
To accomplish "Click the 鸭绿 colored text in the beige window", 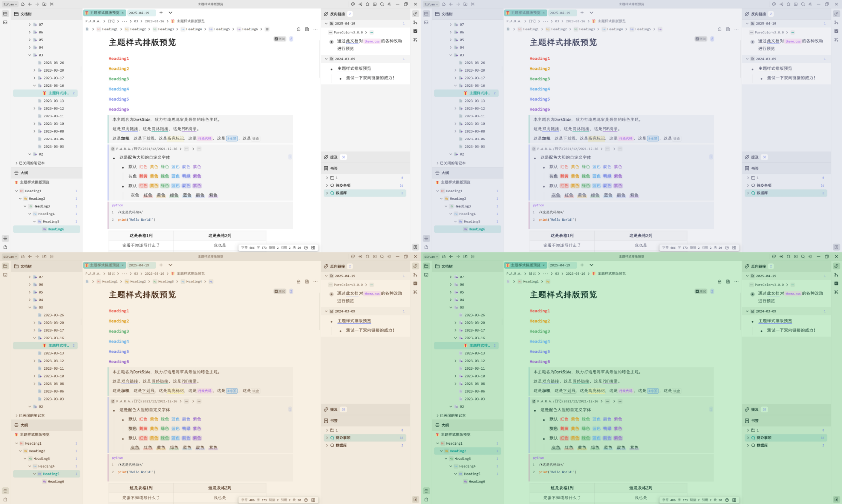I will click(186, 428).
